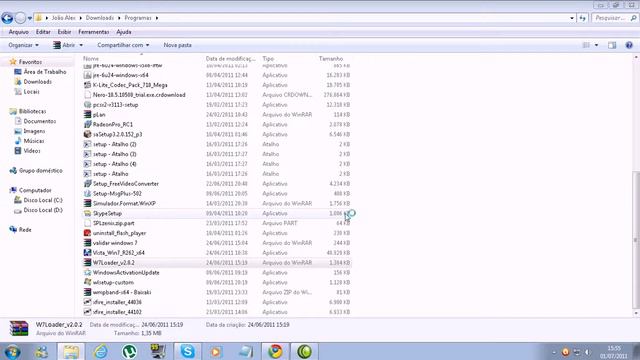640x360 pixels.
Task: Select Rede in the navigation pane
Action: point(25,230)
